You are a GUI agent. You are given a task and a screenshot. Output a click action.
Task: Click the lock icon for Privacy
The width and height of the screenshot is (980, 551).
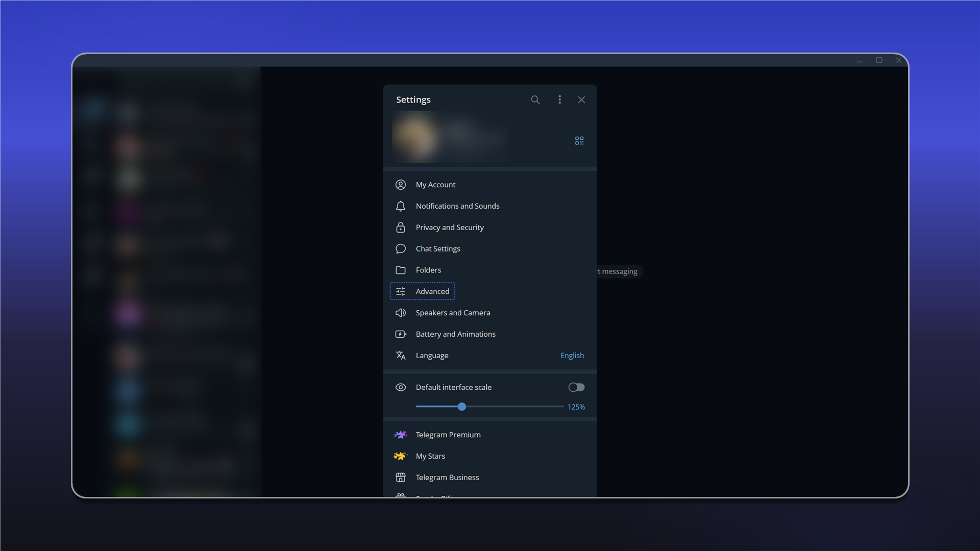pyautogui.click(x=401, y=228)
